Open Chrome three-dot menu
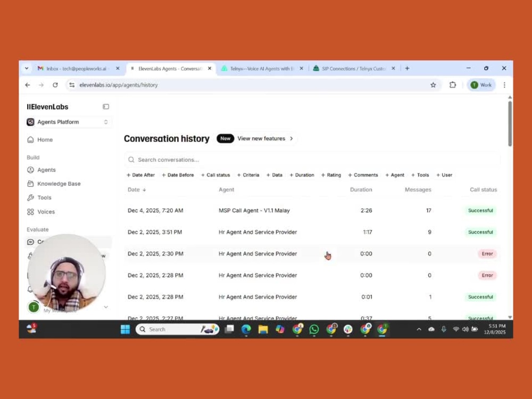The height and width of the screenshot is (399, 532). [504, 85]
